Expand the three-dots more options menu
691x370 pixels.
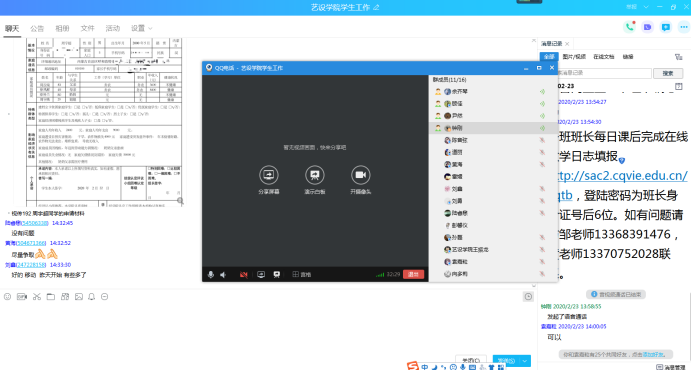point(684,27)
